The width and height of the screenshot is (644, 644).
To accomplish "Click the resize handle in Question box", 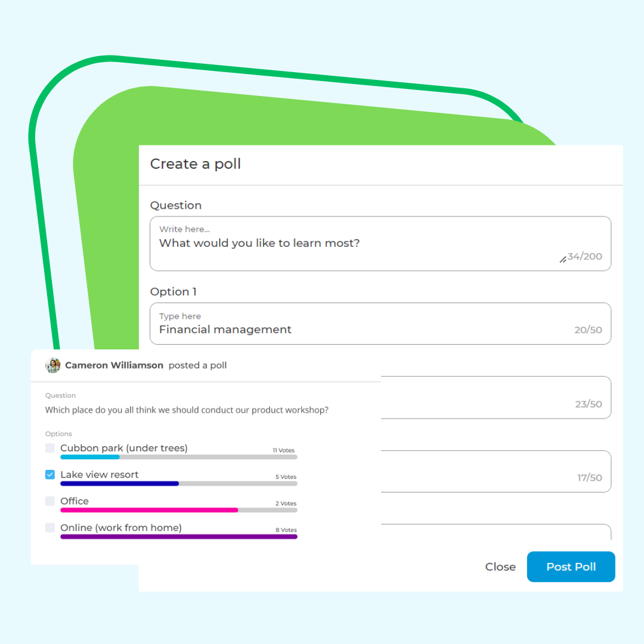I will point(563,259).
